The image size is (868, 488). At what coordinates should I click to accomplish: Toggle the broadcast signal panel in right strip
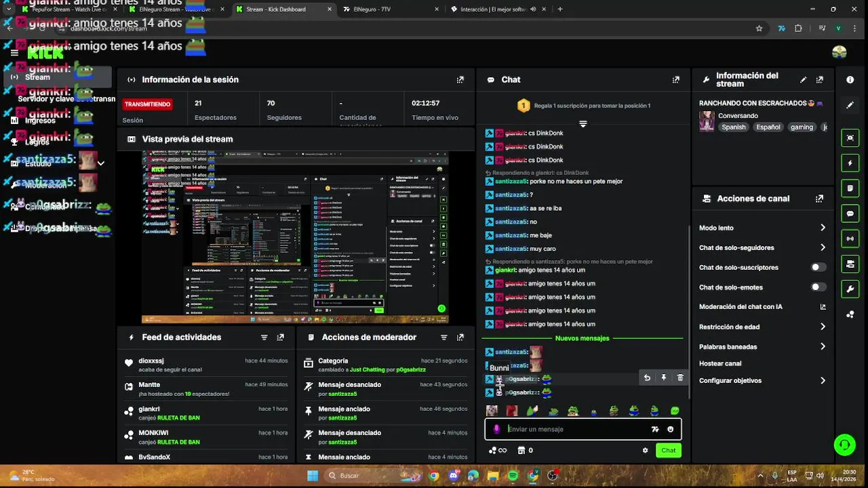tap(850, 239)
